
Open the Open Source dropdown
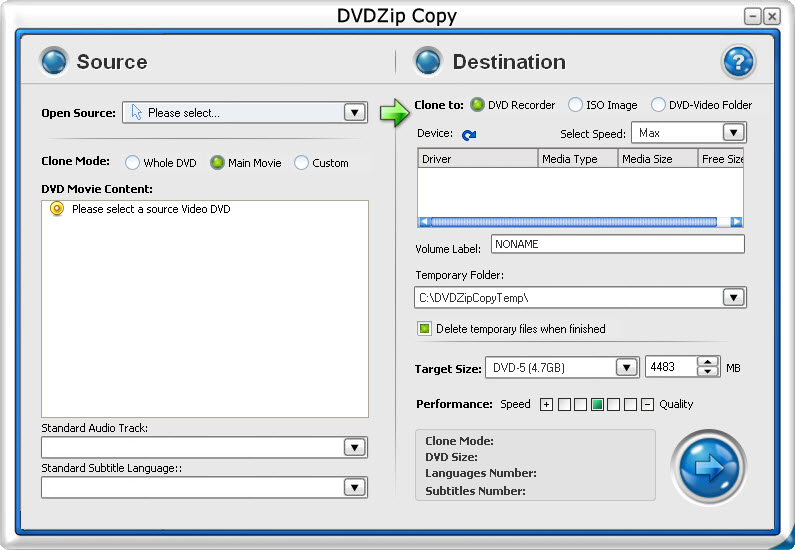coord(355,113)
